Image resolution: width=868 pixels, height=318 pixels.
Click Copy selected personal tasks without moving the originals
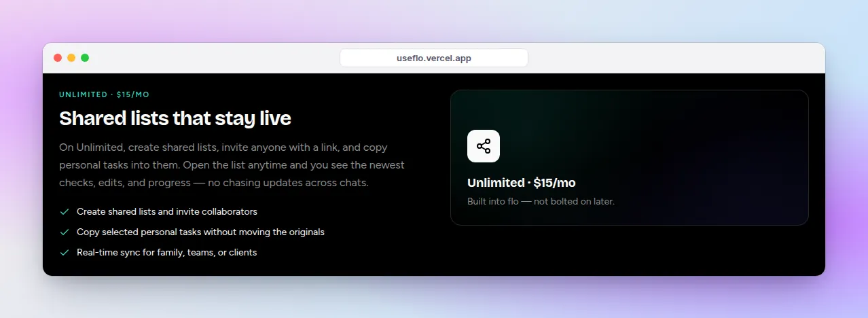coord(200,232)
